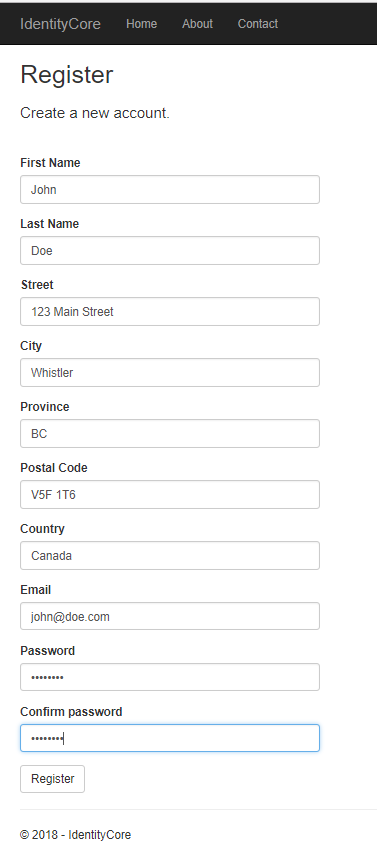This screenshot has height=862, width=377.
Task: Focus the First Name field containing John
Action: 170,190
